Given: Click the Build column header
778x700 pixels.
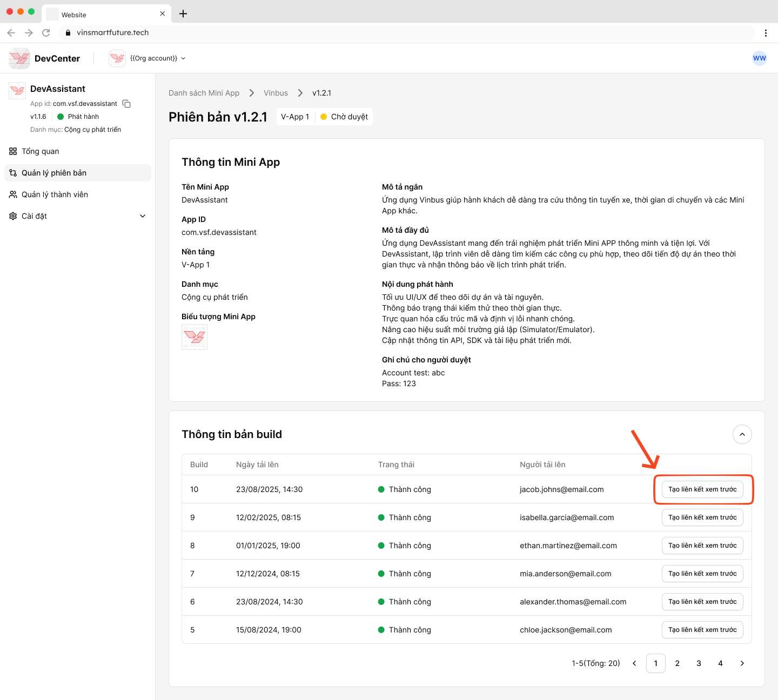Looking at the screenshot, I should pos(199,465).
